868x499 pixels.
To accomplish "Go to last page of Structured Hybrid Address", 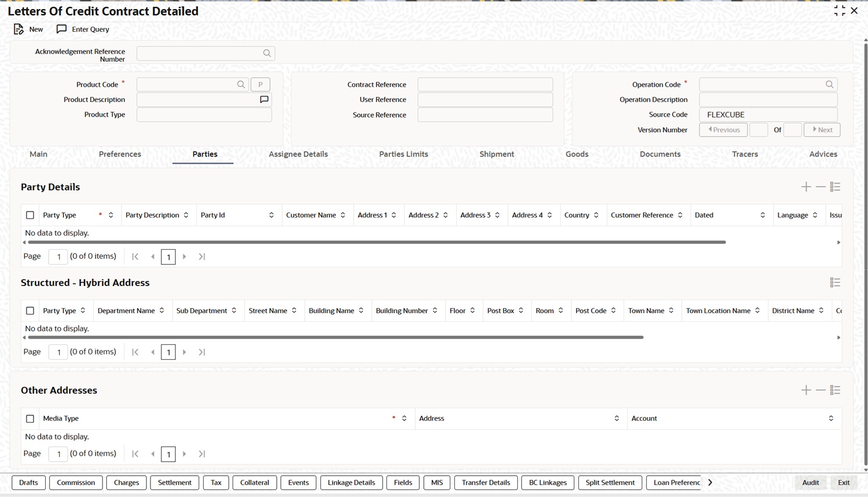I will point(202,352).
